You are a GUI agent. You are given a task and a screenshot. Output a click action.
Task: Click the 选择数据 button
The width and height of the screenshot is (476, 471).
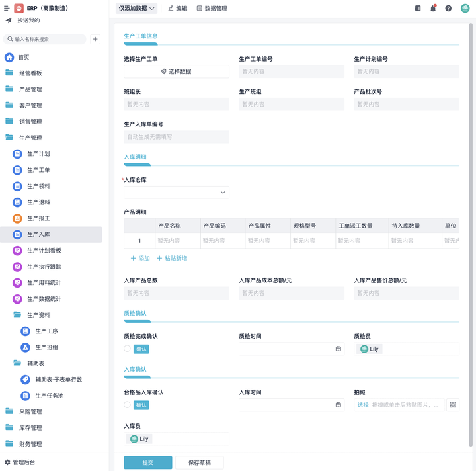point(177,71)
